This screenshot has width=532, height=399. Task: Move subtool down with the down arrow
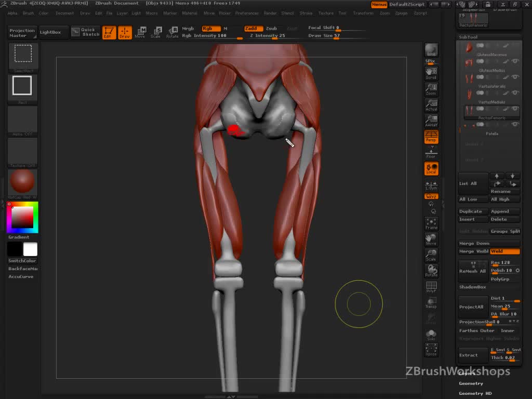point(512,176)
